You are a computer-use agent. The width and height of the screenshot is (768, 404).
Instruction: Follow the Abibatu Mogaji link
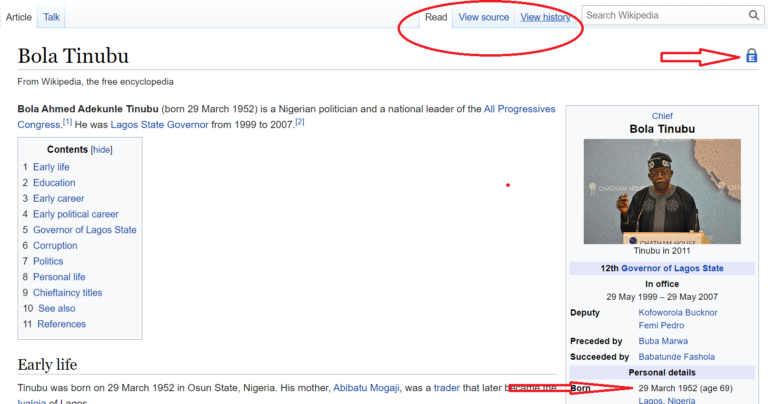pos(366,387)
